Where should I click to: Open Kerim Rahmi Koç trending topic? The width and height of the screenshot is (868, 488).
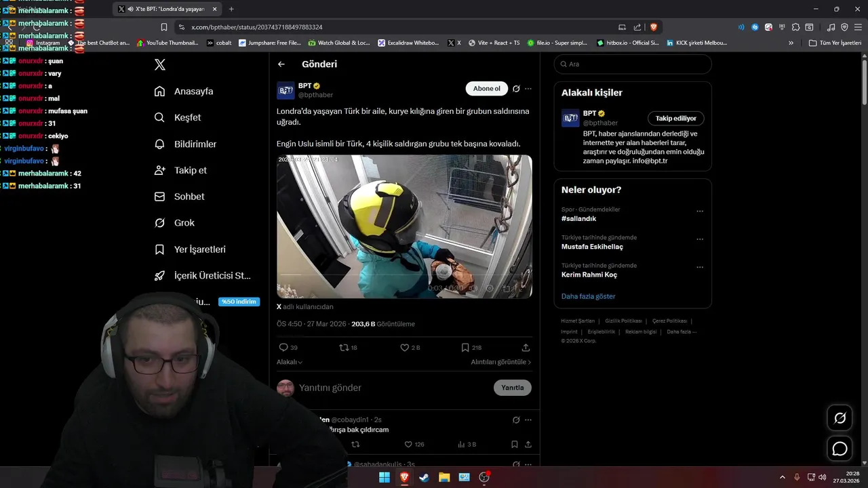pos(589,274)
